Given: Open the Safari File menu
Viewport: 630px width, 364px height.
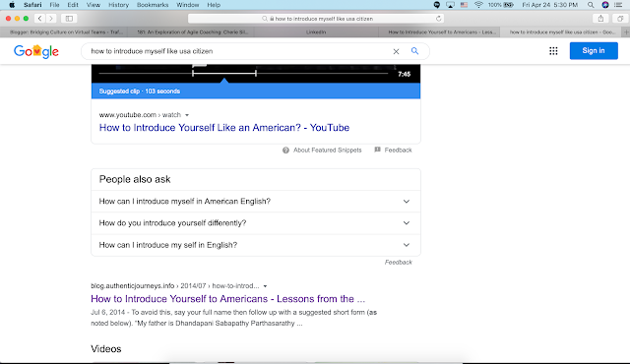Looking at the screenshot, I should pos(54,5).
